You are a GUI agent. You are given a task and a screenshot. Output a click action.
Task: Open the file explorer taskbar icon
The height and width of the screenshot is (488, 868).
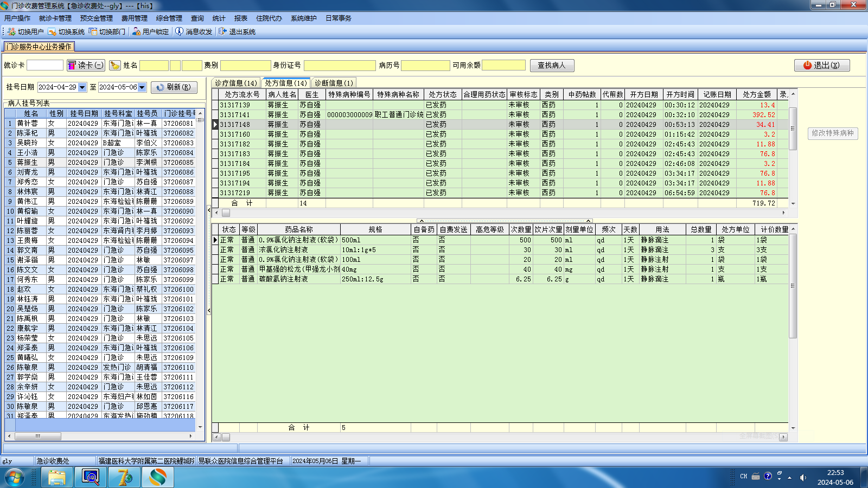pos(56,477)
